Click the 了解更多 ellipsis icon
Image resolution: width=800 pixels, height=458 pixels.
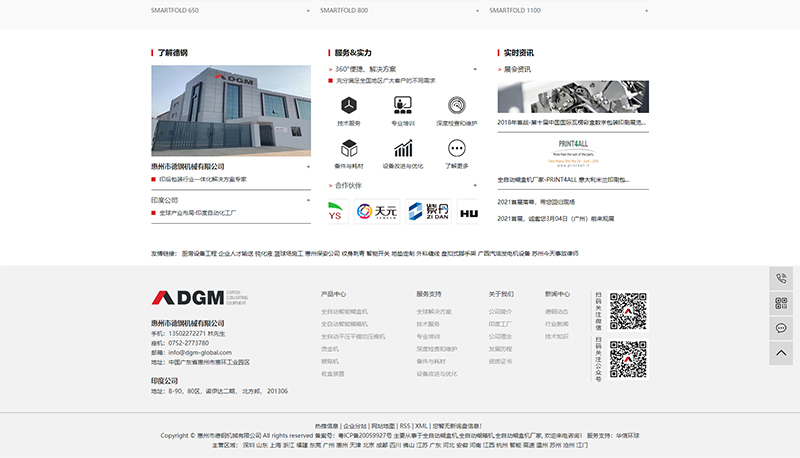pyautogui.click(x=457, y=148)
